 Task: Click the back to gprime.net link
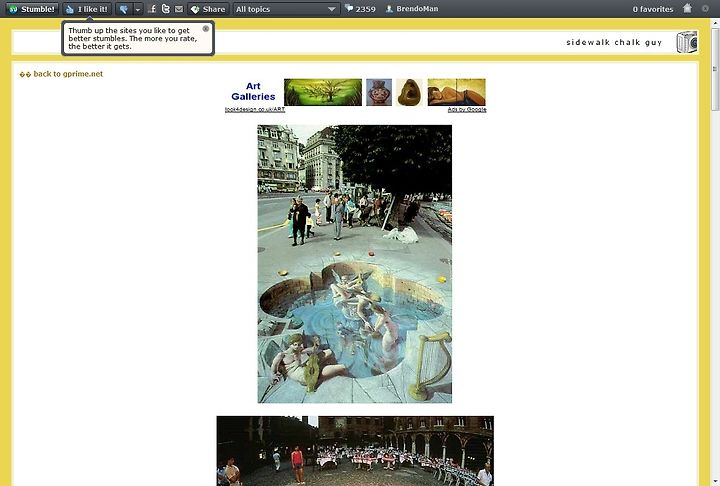pos(62,74)
